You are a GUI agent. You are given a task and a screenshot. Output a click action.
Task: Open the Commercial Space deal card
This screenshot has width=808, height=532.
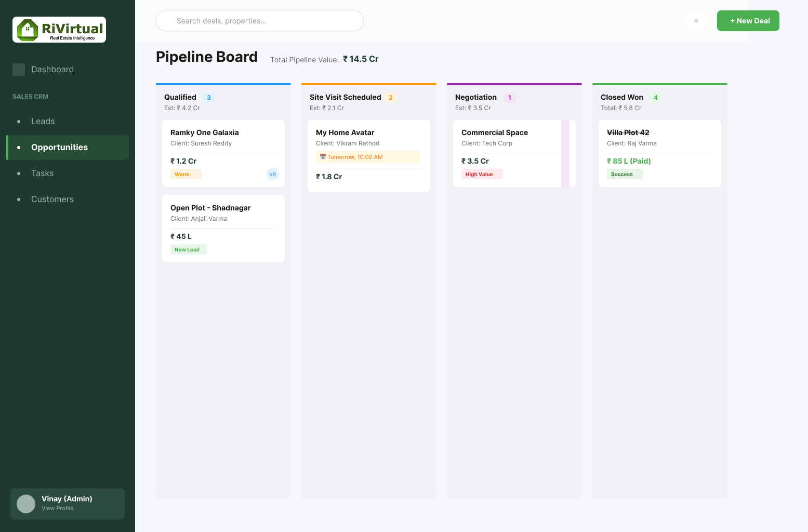[x=514, y=153]
